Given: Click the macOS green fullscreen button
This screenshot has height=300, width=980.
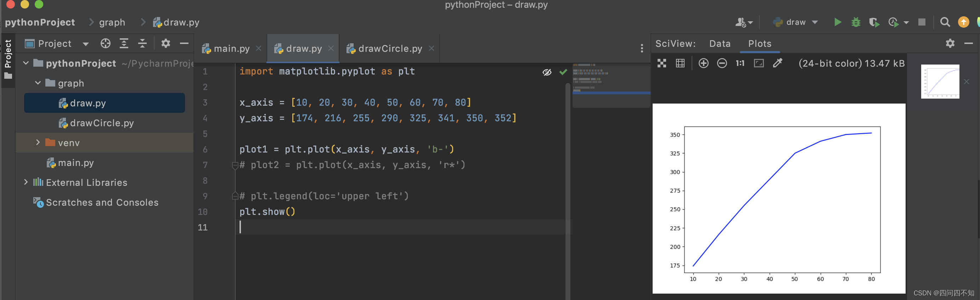Looking at the screenshot, I should tap(39, 4).
